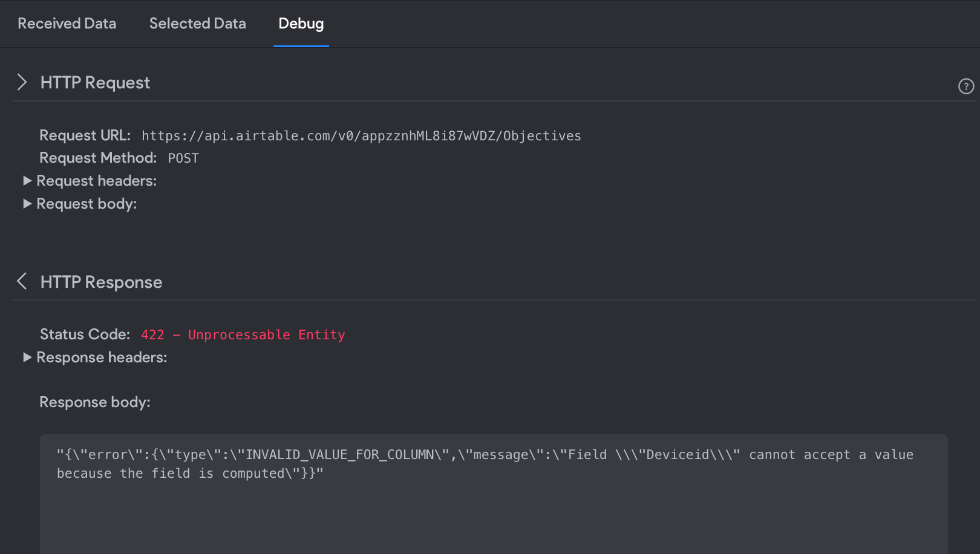Image resolution: width=980 pixels, height=554 pixels.
Task: Expand the Request headers disclosure triangle
Action: tap(27, 181)
